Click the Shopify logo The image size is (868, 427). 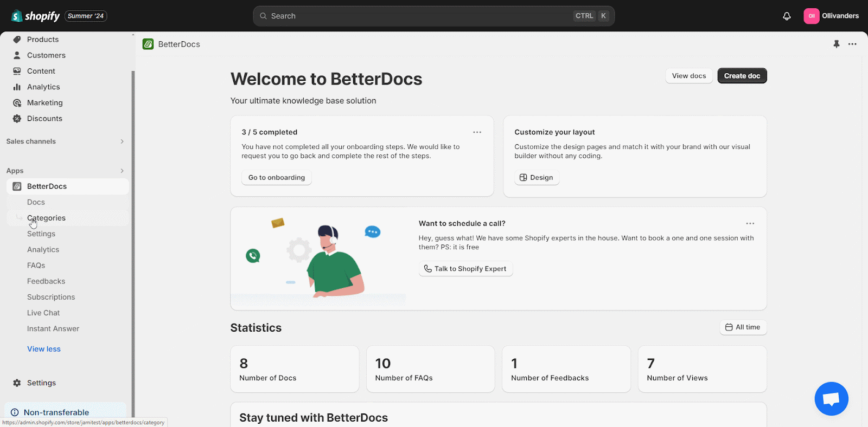point(35,16)
